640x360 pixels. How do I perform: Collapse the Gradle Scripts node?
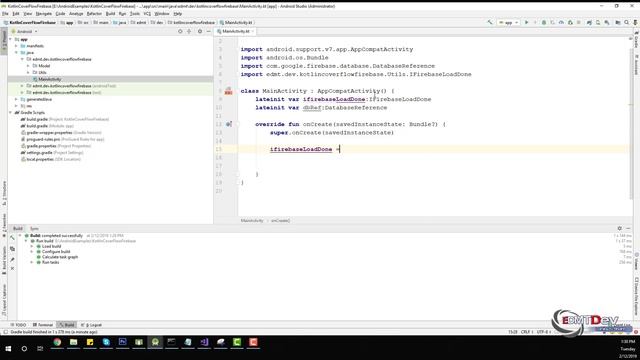point(11,112)
